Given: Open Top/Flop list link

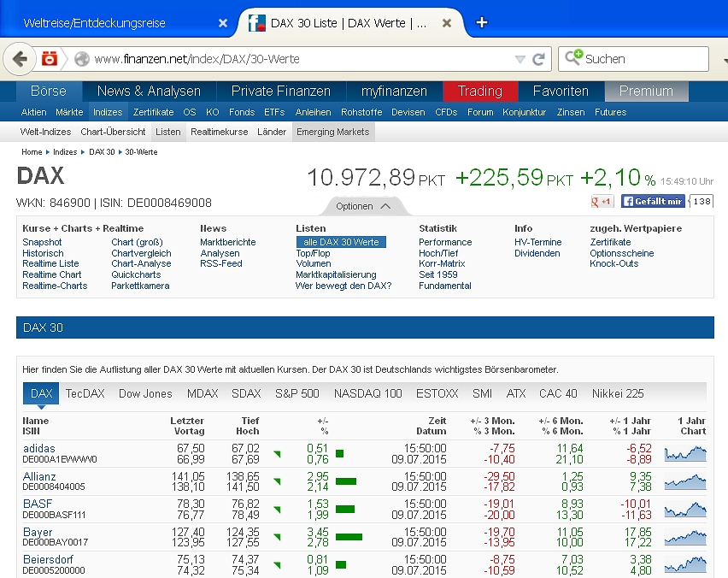Looking at the screenshot, I should [x=313, y=253].
